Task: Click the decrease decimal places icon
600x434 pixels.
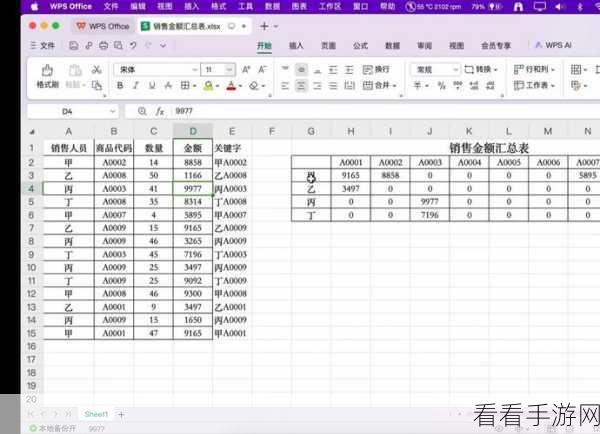Action: (x=491, y=85)
